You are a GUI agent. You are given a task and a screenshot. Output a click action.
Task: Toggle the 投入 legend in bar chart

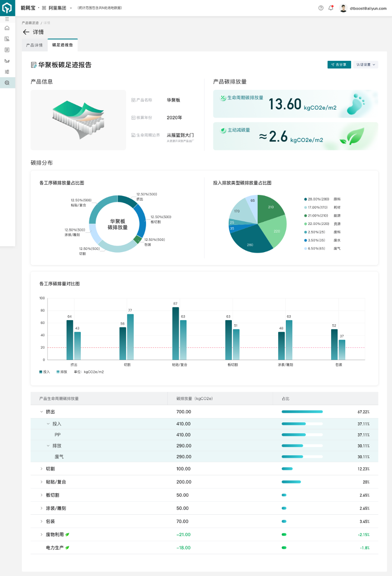(45, 372)
